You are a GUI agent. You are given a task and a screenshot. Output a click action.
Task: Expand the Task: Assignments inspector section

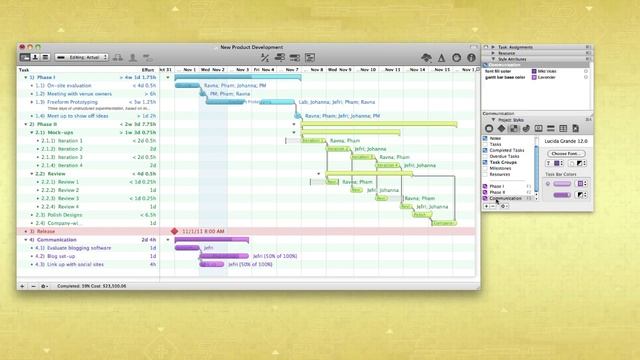(493, 47)
